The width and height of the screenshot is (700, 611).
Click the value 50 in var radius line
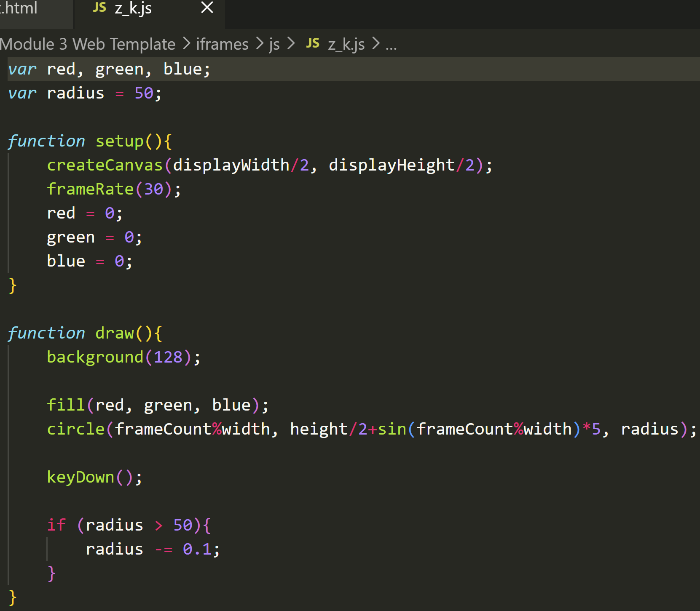pyautogui.click(x=144, y=93)
